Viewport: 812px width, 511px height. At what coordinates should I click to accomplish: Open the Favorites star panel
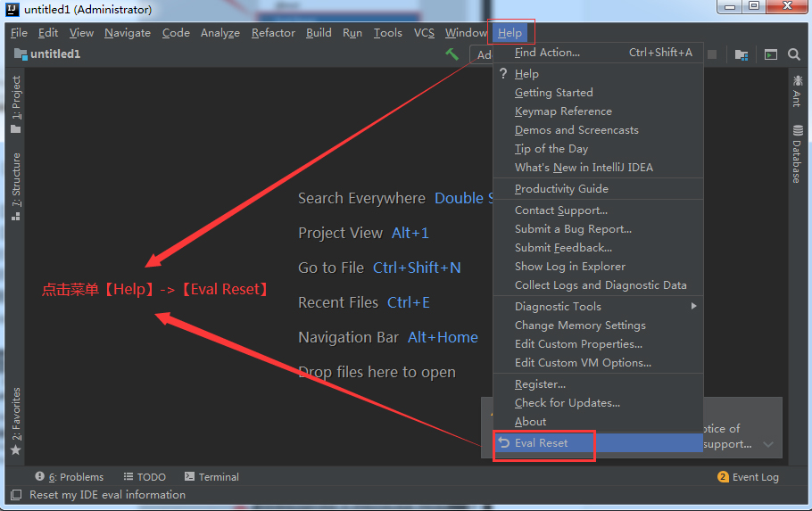point(16,421)
